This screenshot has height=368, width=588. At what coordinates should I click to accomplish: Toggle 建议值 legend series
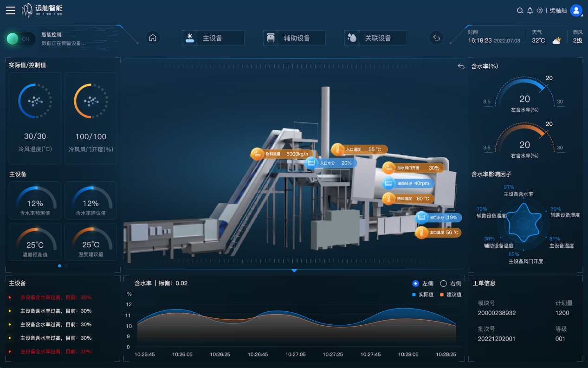pos(451,295)
